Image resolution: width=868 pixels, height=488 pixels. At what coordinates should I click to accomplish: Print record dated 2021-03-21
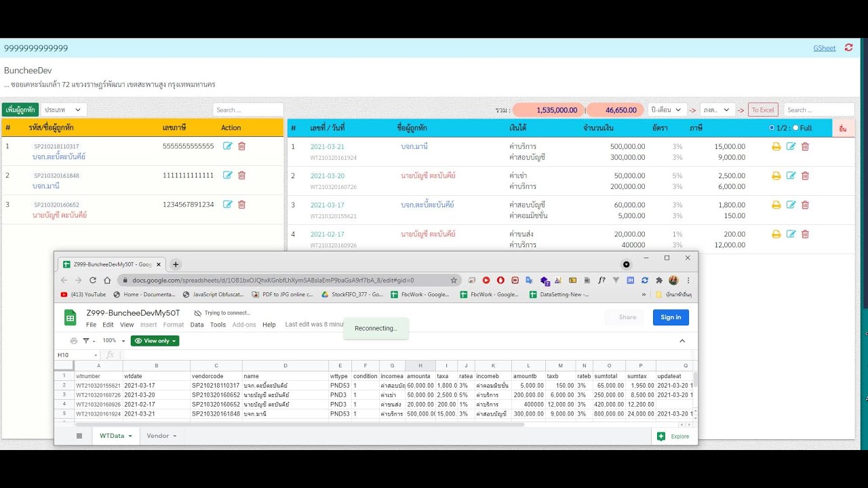coord(776,146)
